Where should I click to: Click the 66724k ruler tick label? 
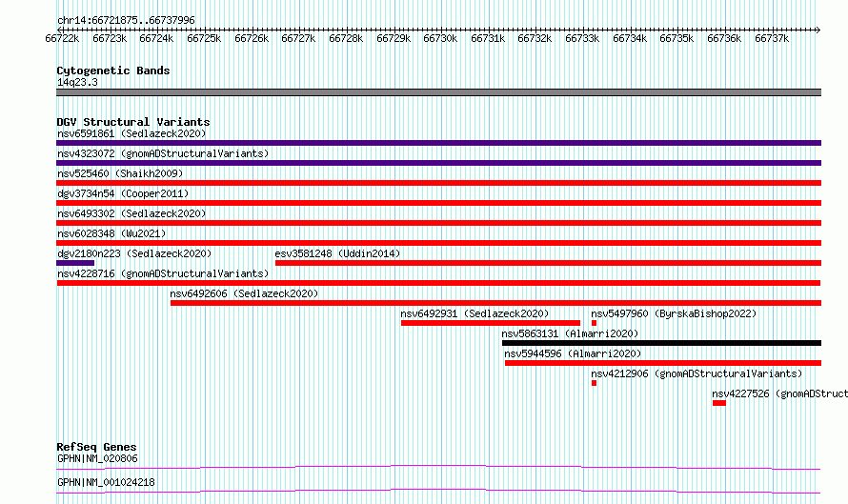point(156,38)
